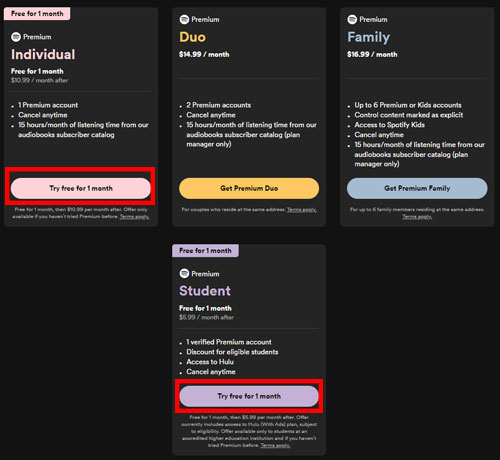Click Spotify logo on Duo plan card
This screenshot has width=500, height=460.
click(x=184, y=20)
